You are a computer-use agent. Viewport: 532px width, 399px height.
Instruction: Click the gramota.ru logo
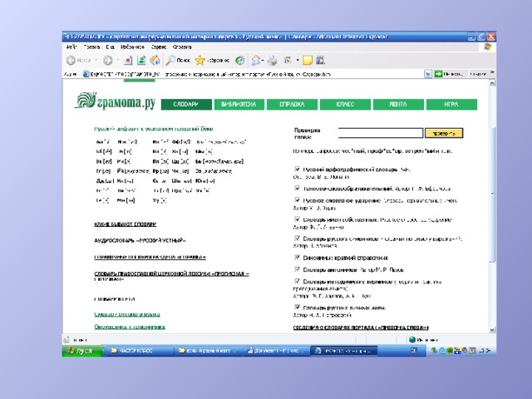coord(115,101)
